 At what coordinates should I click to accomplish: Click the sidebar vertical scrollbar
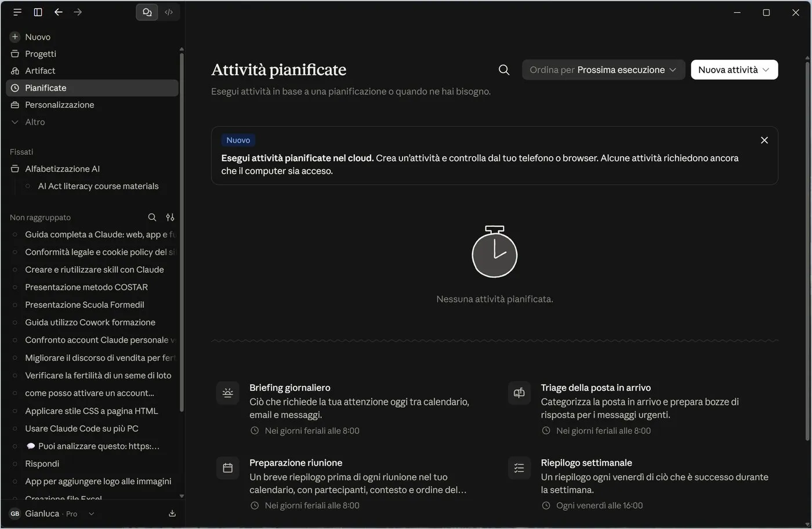[x=182, y=232]
